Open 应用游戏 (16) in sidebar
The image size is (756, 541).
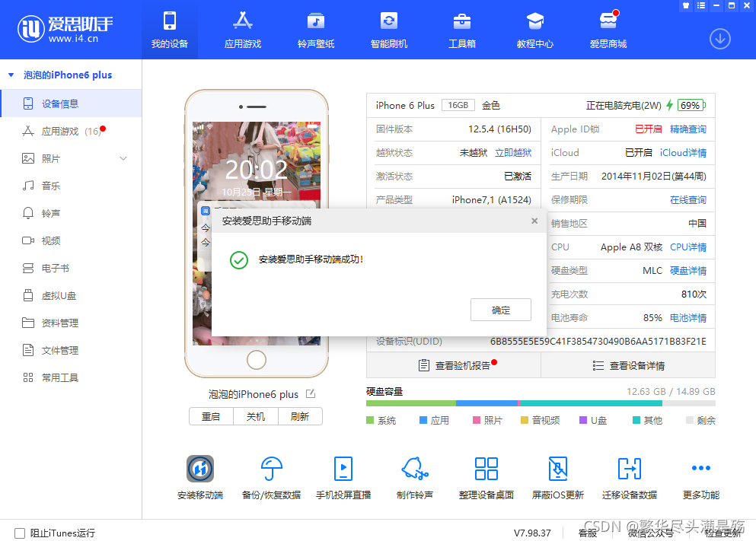[x=71, y=131]
